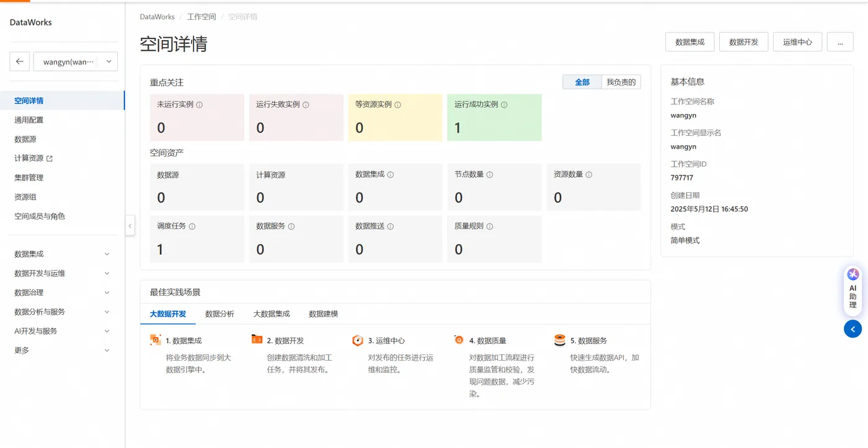Click the info icon beside 数据推送
Viewport: 868px width, 448px height.
(x=391, y=226)
